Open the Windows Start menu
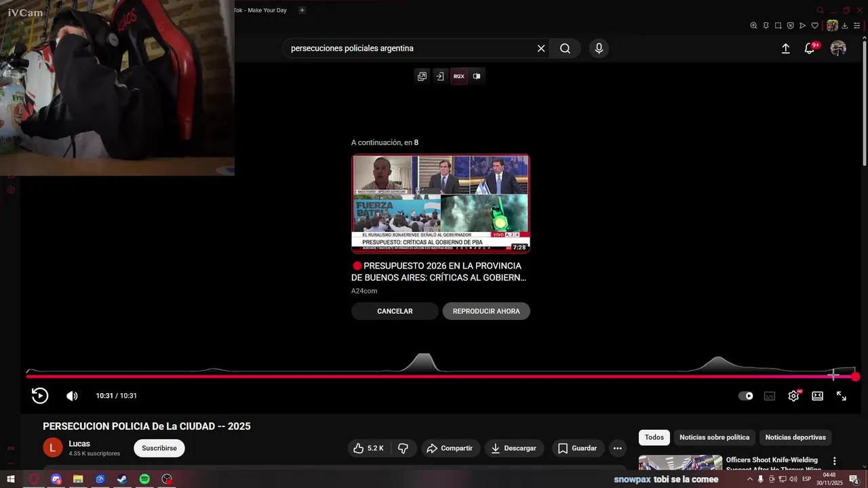This screenshot has width=868, height=488. tap(11, 479)
